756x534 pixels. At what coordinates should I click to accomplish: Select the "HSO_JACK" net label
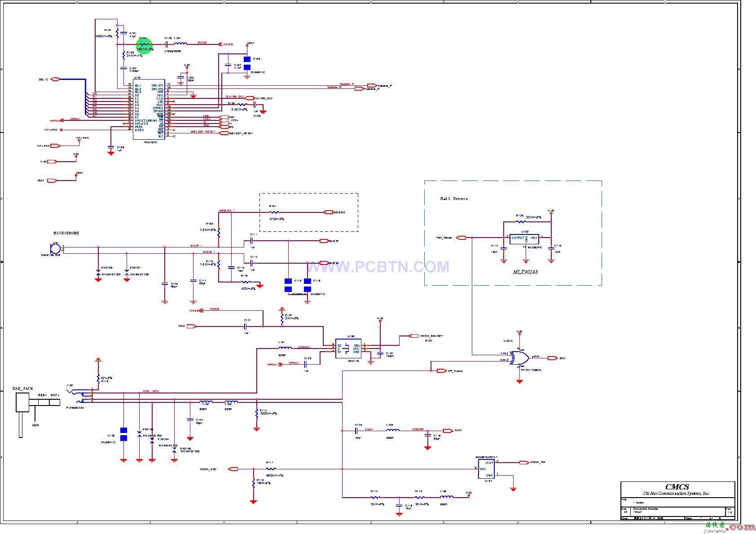[x=151, y=391]
